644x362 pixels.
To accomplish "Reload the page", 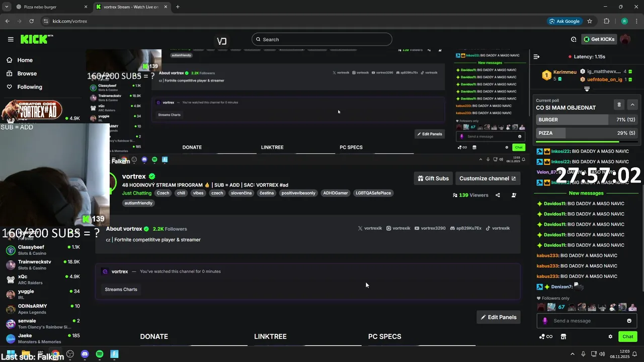I will [31, 21].
